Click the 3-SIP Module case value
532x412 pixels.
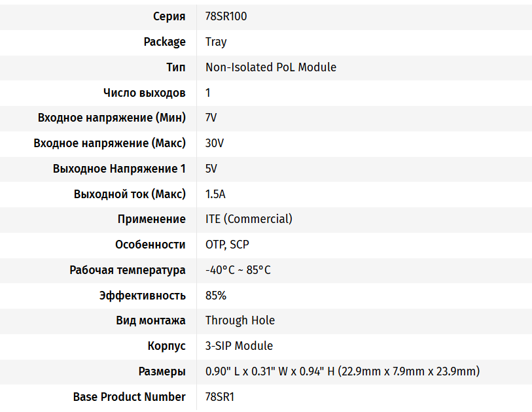[239, 346]
